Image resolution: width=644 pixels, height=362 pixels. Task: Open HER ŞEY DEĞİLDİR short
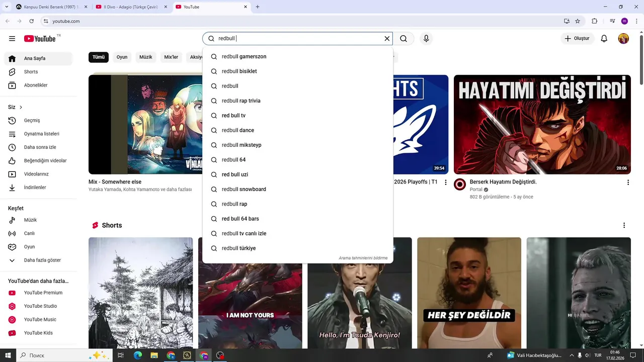(469, 293)
